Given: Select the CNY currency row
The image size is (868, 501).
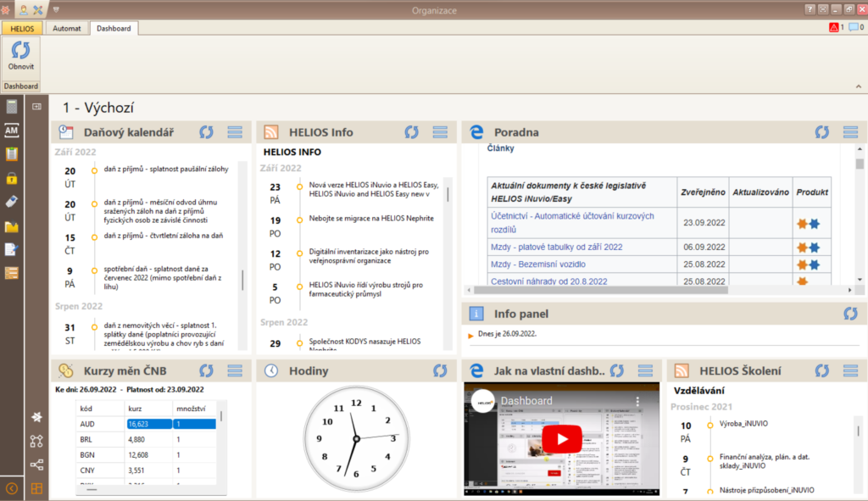Looking at the screenshot, I should click(x=147, y=470).
